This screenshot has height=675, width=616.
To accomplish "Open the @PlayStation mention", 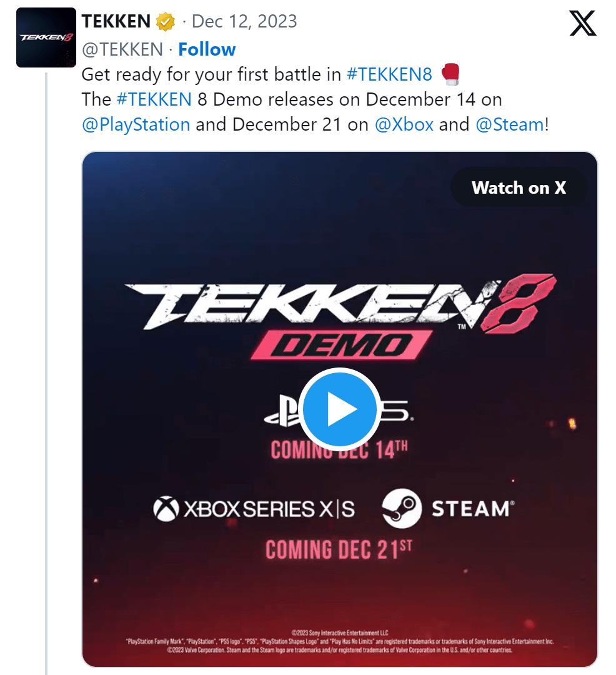I will click(x=136, y=124).
